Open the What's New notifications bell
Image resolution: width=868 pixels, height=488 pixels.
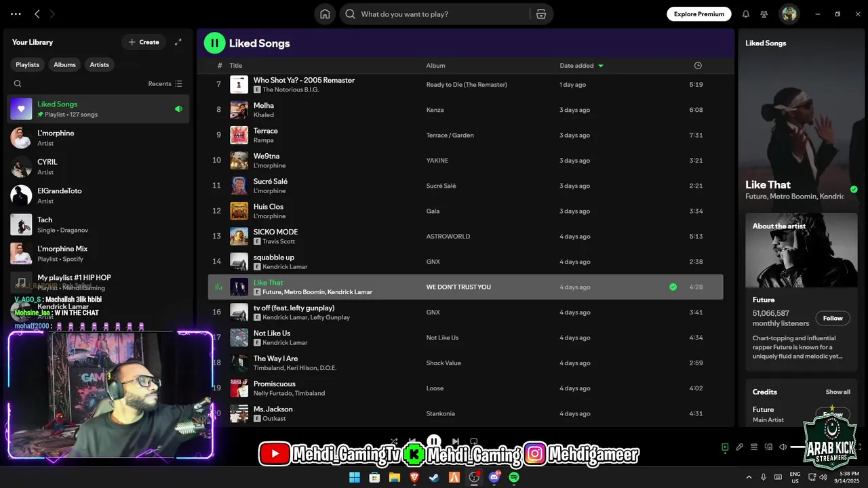point(746,14)
